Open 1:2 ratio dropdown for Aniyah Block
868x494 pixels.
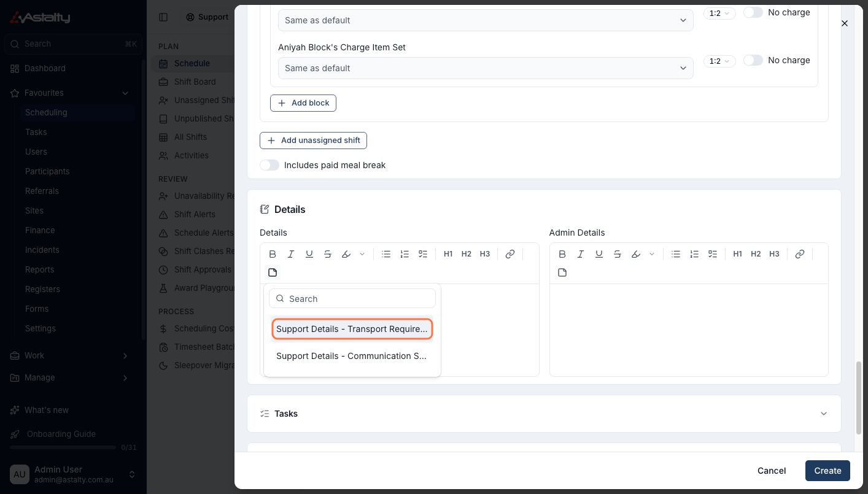tap(719, 61)
